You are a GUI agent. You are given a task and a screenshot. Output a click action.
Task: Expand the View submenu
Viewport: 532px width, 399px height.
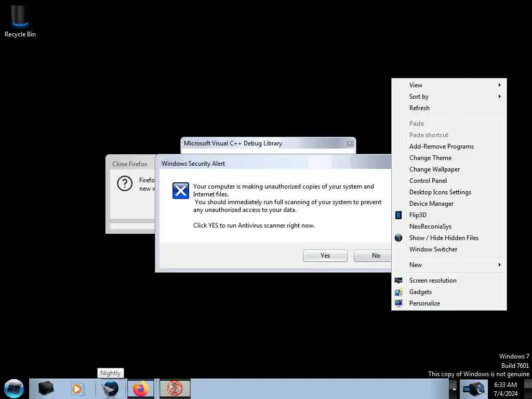coord(449,85)
